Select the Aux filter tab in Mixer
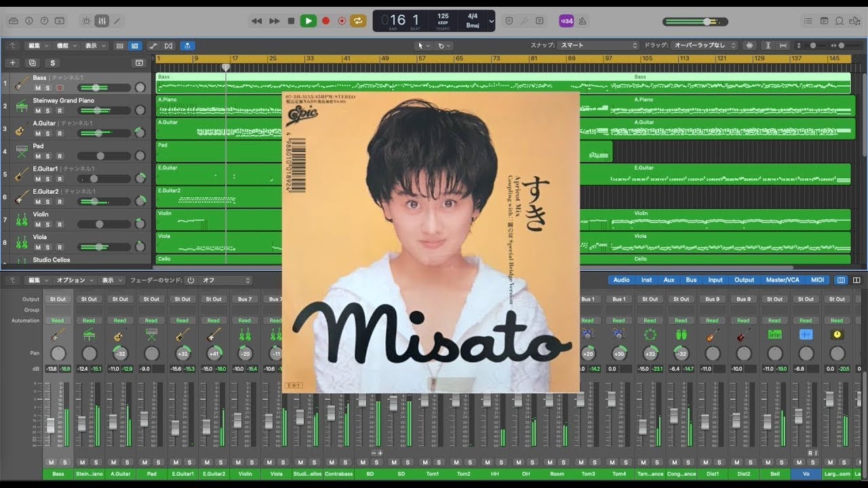The image size is (868, 488). (669, 280)
